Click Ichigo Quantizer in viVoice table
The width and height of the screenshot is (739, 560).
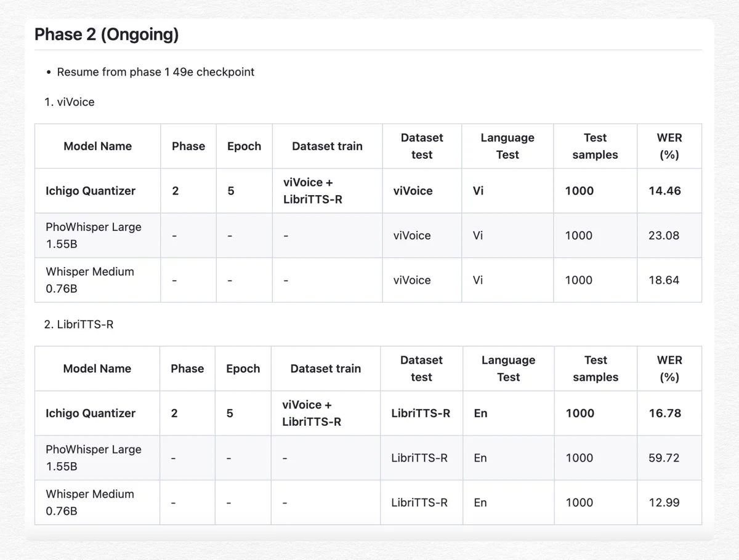click(x=91, y=191)
